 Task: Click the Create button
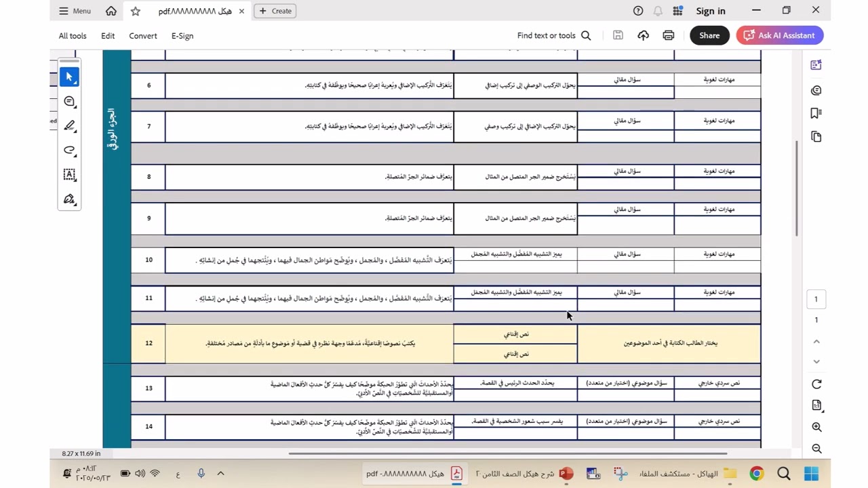275,11
